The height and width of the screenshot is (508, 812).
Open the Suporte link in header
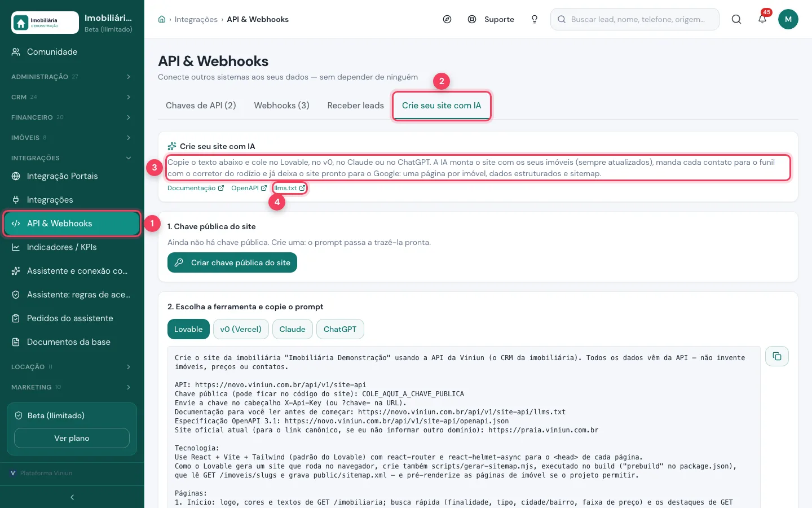coord(491,19)
